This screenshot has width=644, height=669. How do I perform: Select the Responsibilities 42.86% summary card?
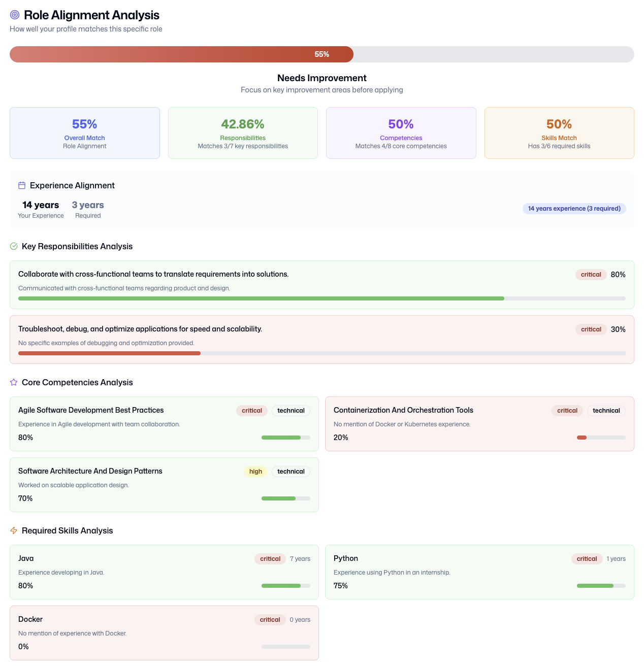(x=242, y=132)
